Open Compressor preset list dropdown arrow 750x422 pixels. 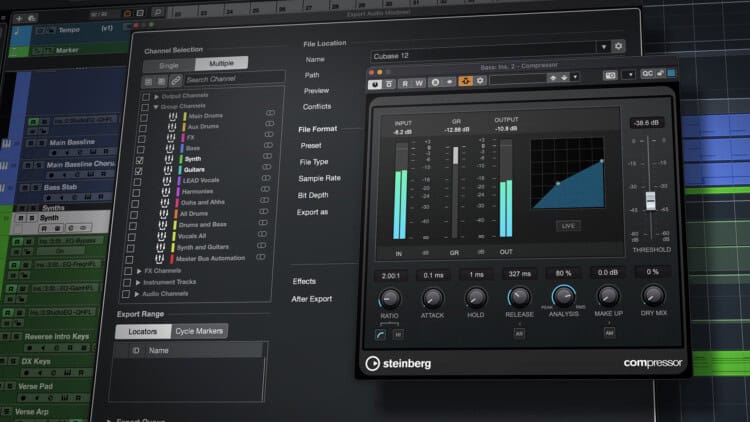click(x=575, y=77)
